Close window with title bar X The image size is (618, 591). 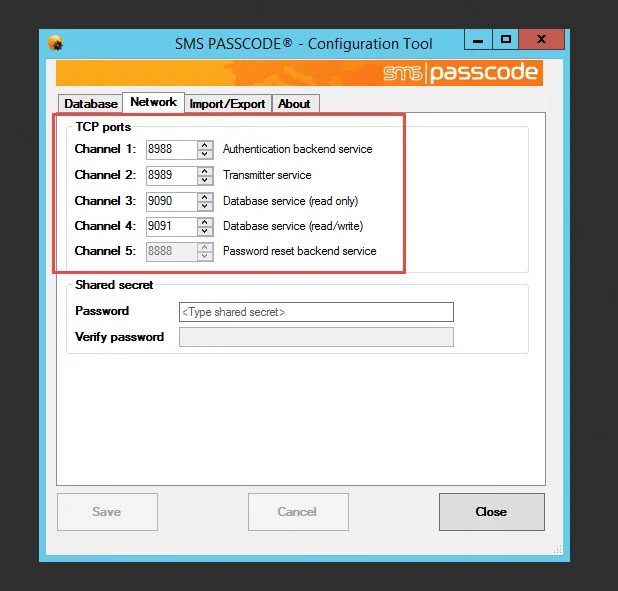click(542, 39)
